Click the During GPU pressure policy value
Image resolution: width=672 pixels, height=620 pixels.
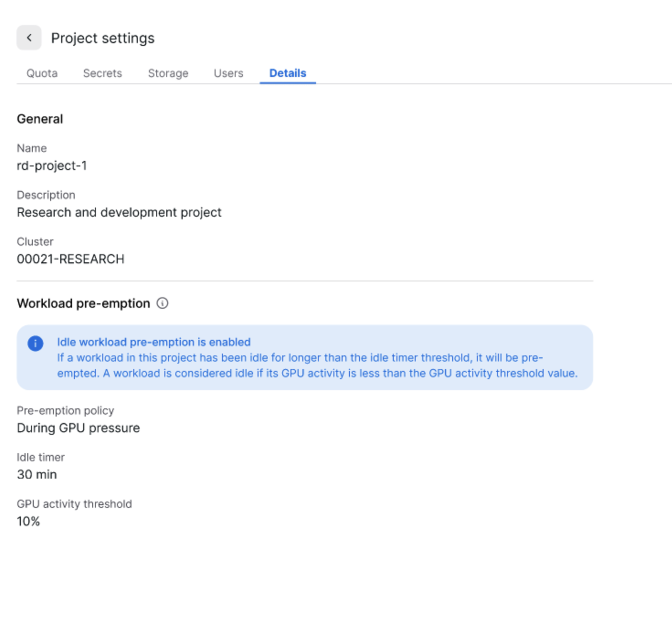(x=78, y=428)
